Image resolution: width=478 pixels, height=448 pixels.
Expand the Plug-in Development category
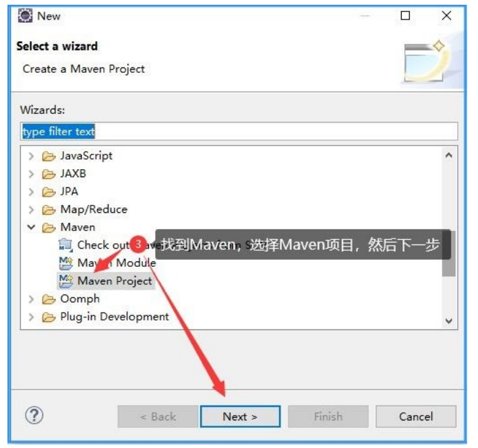(x=31, y=317)
